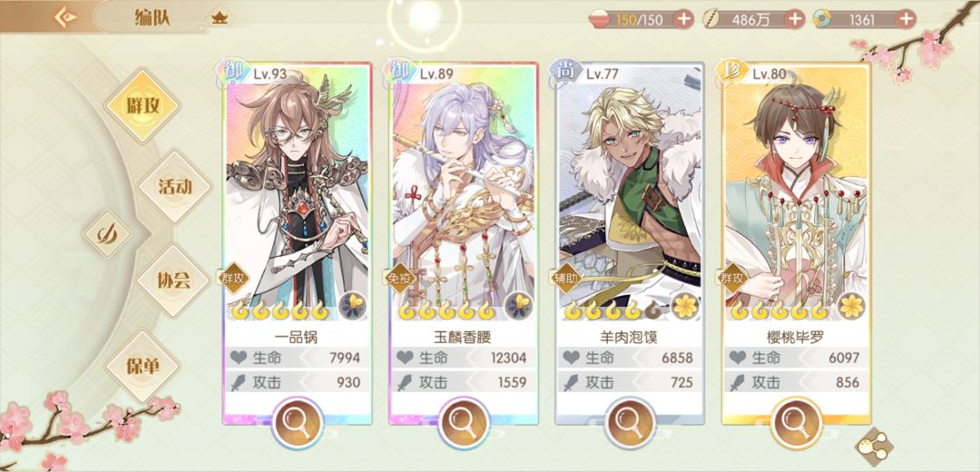Inspect 一品锅 with its magnifier button

point(298,423)
